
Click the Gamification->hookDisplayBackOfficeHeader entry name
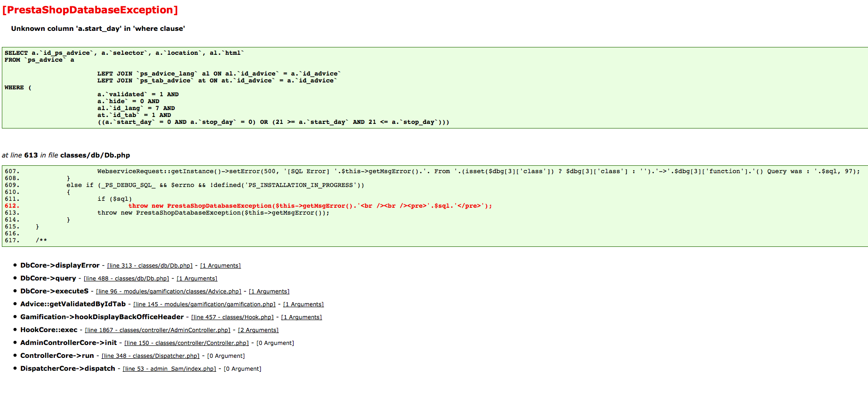coord(102,317)
